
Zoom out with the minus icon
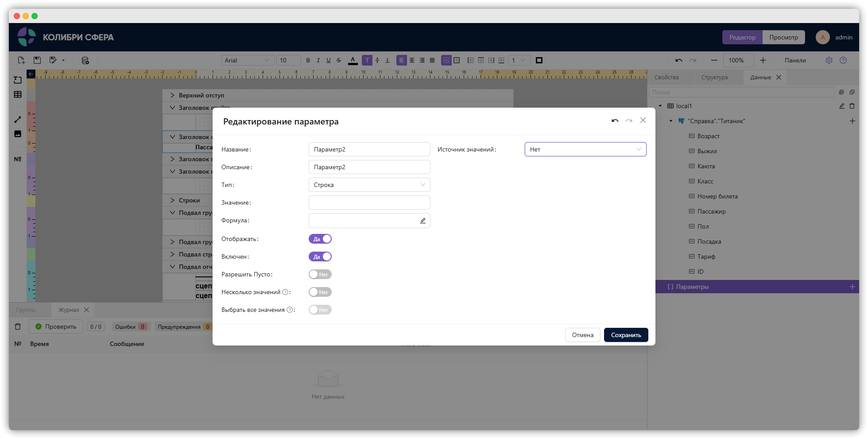tap(714, 60)
